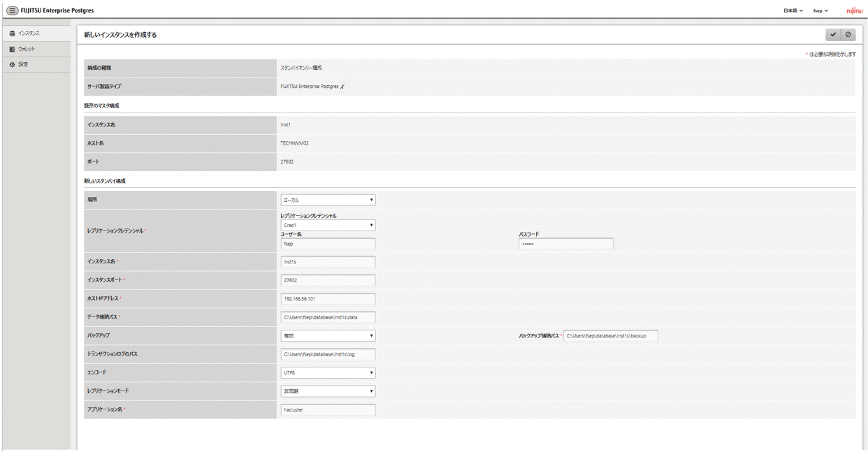Click the required-fields note は必要な項目を示します
The width and height of the screenshot is (868, 452).
pyautogui.click(x=832, y=54)
